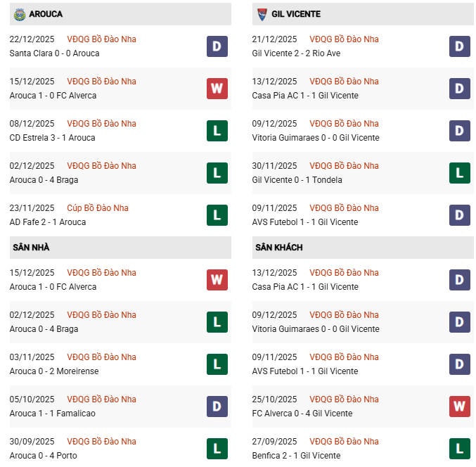Select the GIL VICENTE team header
Viewport: 476px width, 467px height.
click(295, 14)
